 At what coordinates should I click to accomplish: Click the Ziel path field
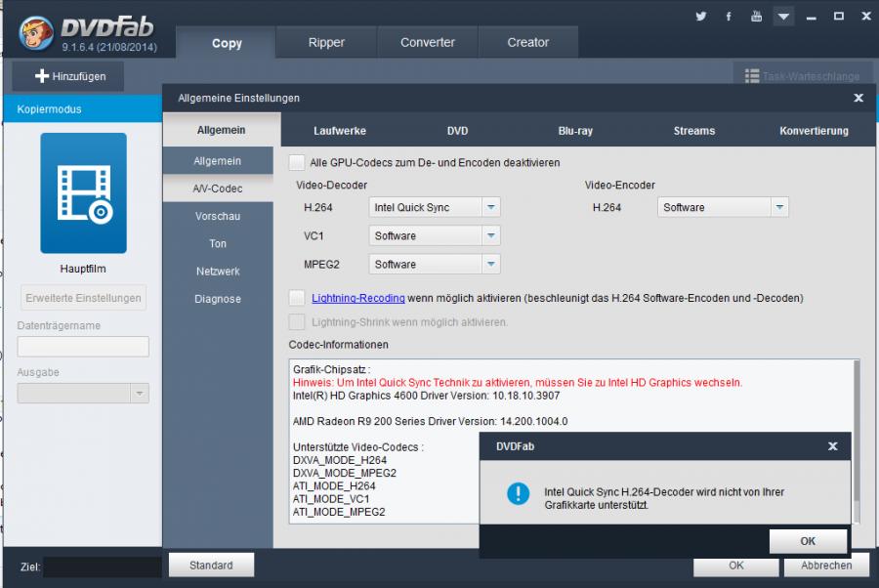click(103, 567)
